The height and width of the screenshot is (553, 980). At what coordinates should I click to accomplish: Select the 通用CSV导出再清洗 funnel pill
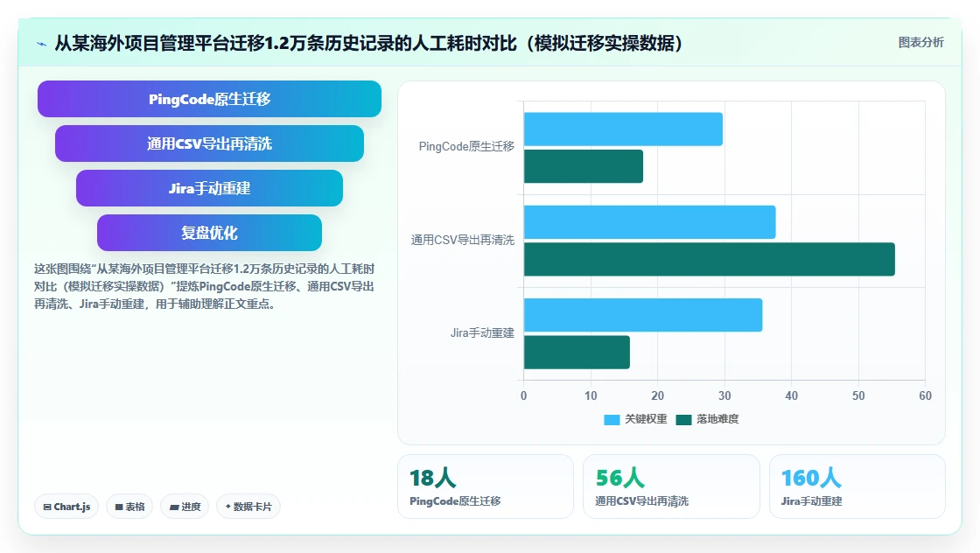[x=209, y=143]
